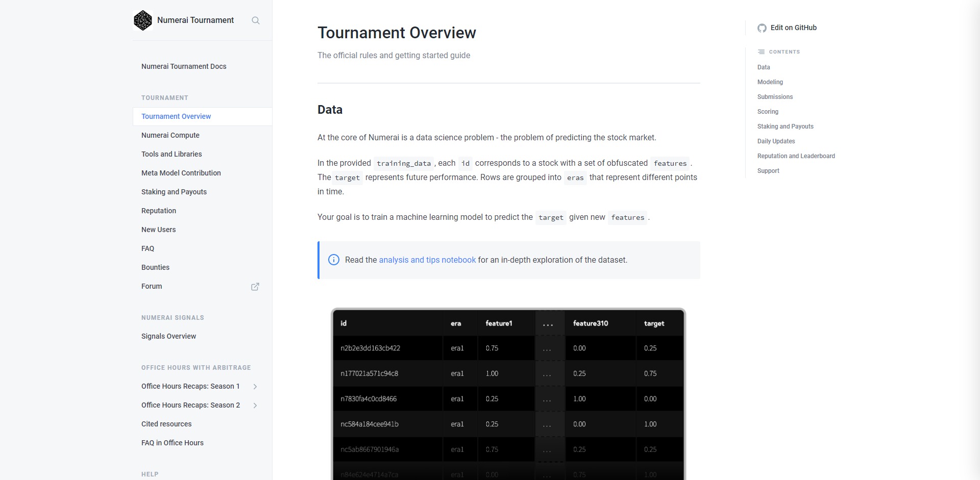Click the Forum external link icon

[x=255, y=287]
